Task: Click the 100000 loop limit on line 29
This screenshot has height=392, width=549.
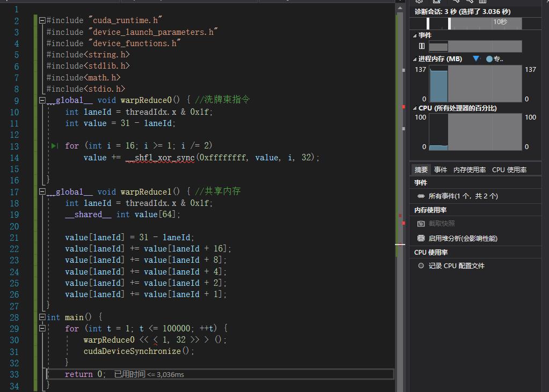Action: (177, 328)
